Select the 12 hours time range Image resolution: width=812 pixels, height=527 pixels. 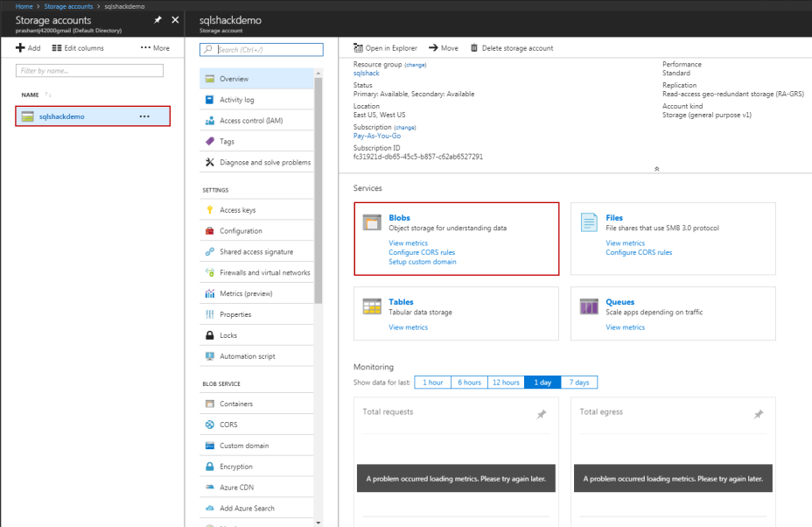pyautogui.click(x=505, y=383)
